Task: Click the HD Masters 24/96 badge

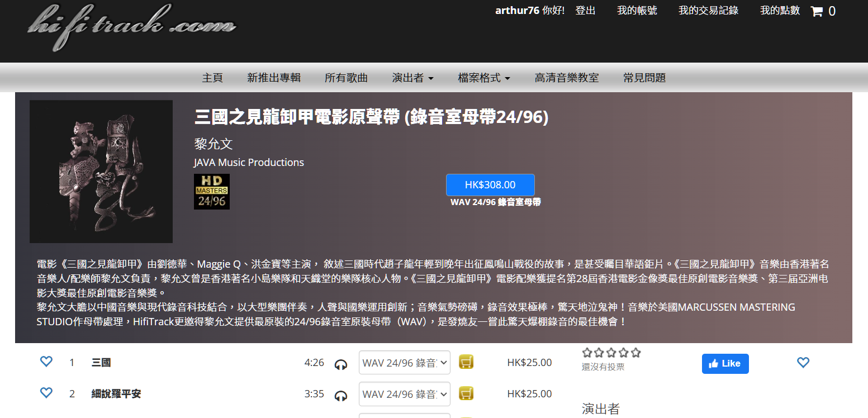Action: click(x=212, y=192)
